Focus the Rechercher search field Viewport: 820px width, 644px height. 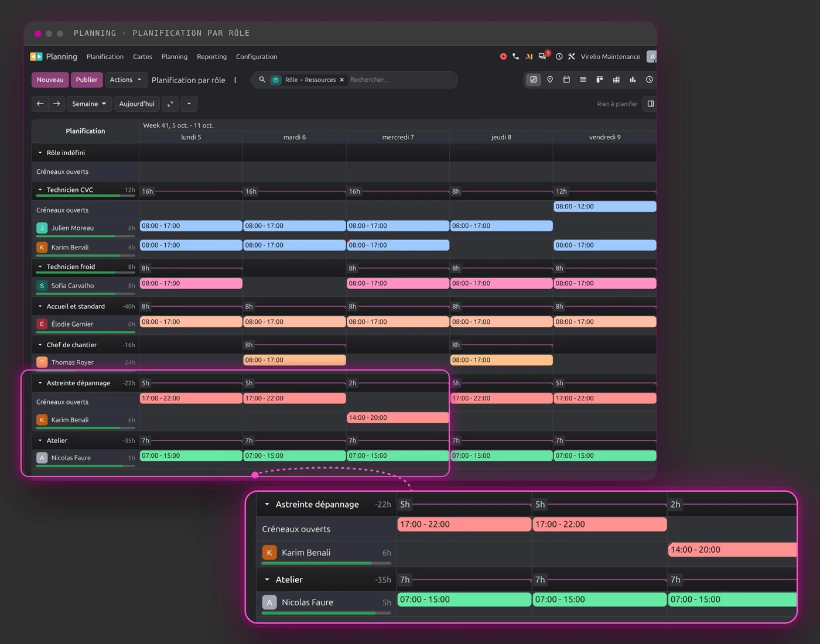(x=401, y=80)
